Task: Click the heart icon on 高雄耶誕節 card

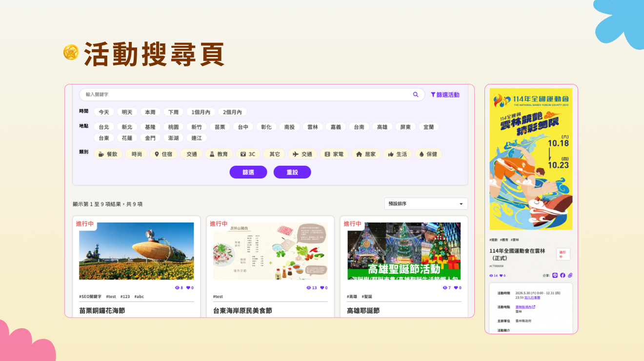Action: coord(456,288)
